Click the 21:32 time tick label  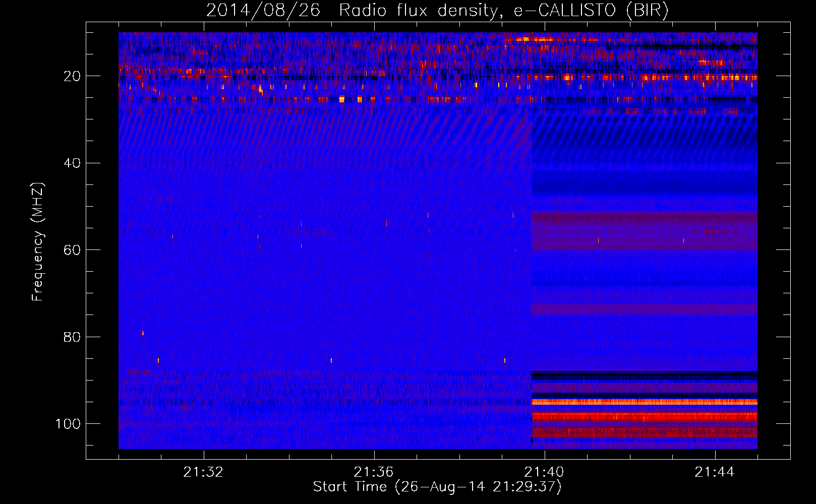[203, 472]
